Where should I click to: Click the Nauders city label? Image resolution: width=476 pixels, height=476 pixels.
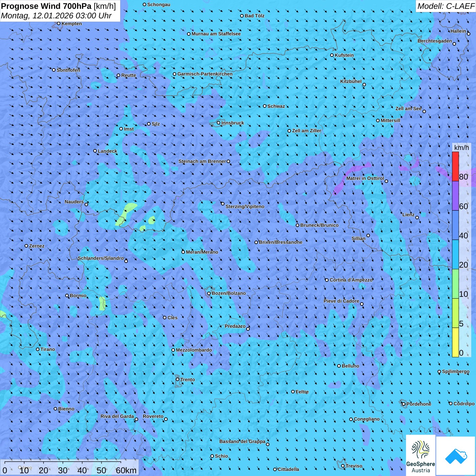coord(74,202)
